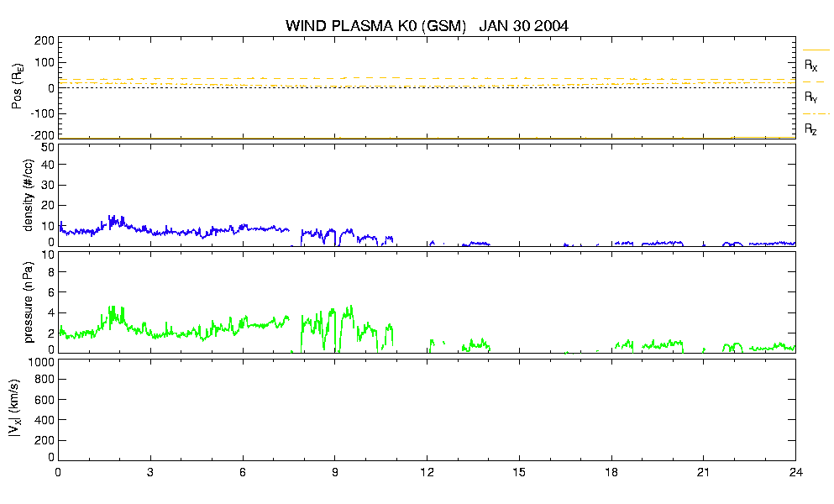Select the Rz legend label
This screenshot has height=504, width=834.
point(810,129)
